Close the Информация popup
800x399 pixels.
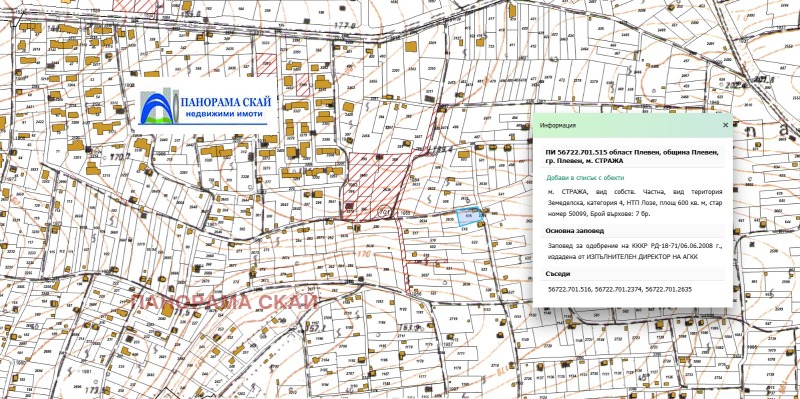tap(725, 125)
